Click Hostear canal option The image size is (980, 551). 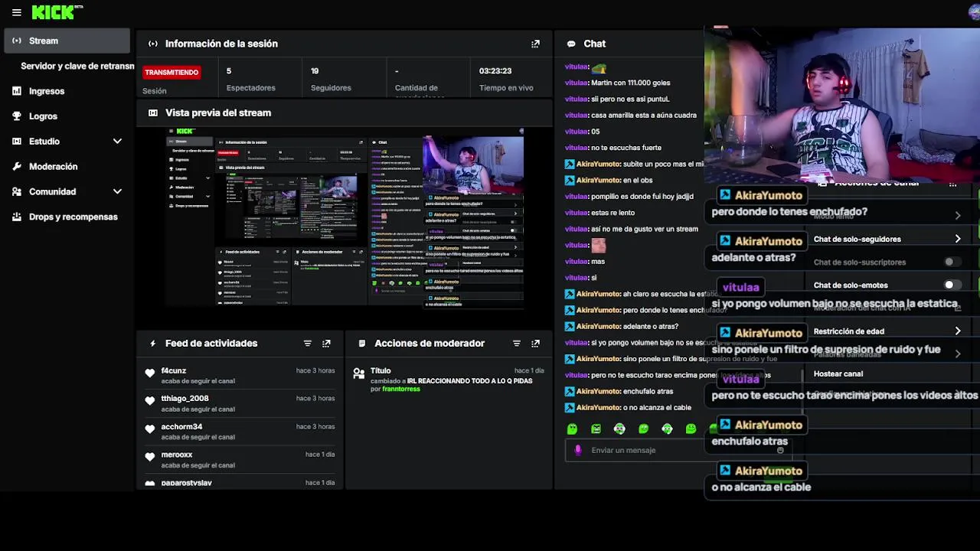838,373
